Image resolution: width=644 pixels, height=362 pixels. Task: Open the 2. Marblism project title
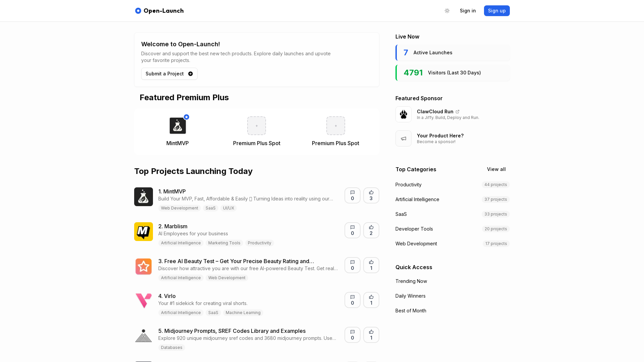tap(173, 226)
